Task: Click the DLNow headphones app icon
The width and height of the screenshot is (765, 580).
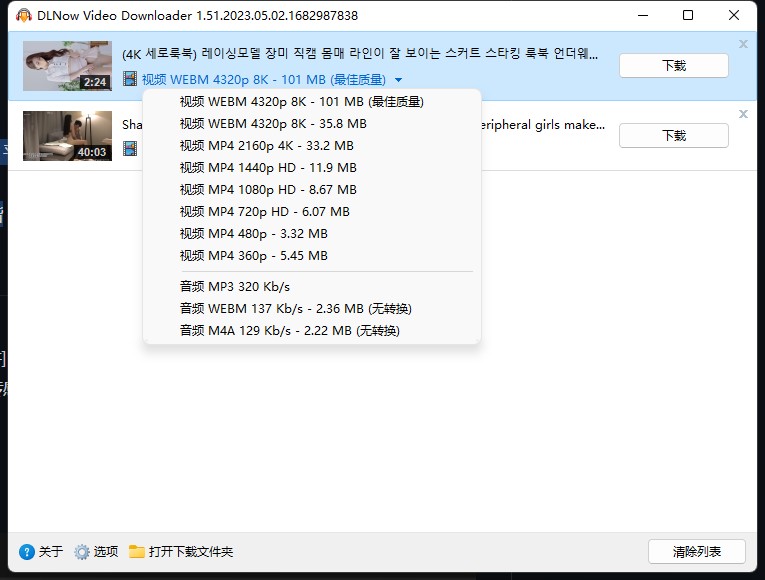Action: (x=23, y=15)
